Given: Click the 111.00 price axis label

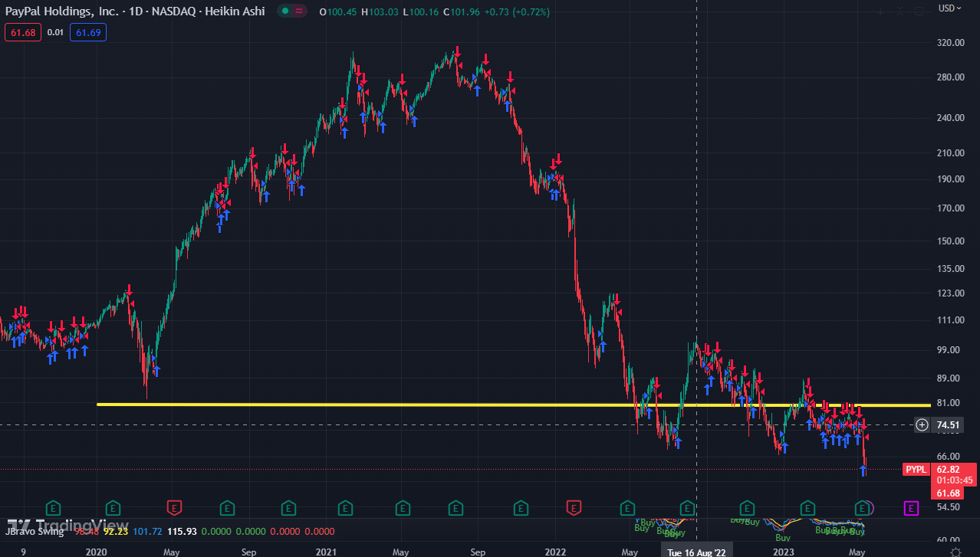Looking at the screenshot, I should (x=949, y=320).
